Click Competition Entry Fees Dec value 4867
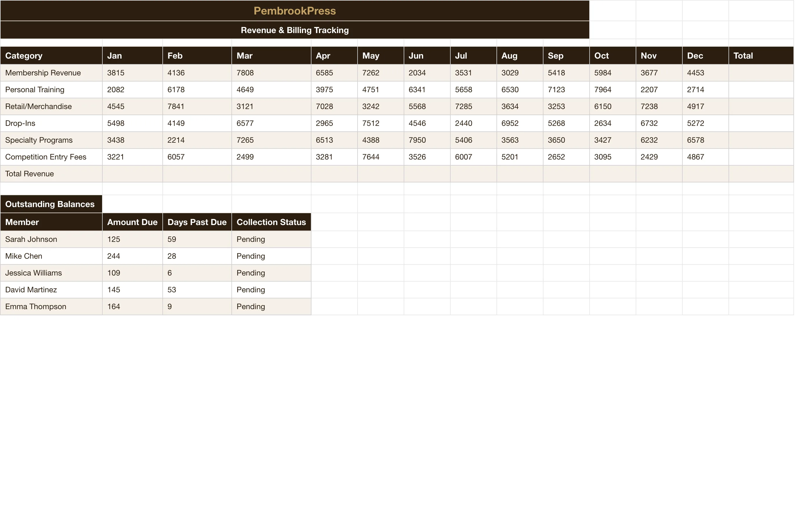Screen dimensions: 812x522 (x=706, y=157)
